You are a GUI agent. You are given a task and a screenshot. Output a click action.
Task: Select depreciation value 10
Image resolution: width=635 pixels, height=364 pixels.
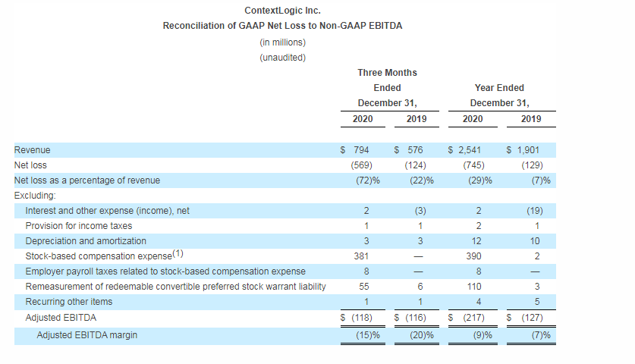pos(535,241)
